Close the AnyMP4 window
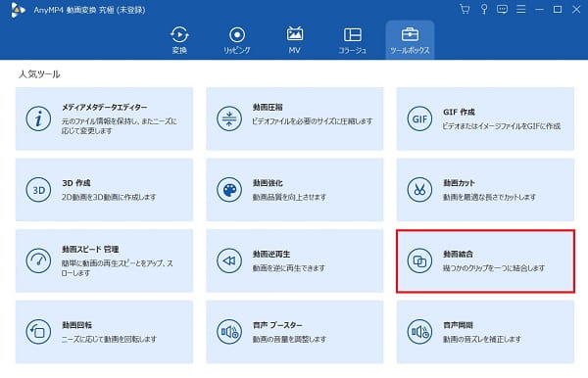The height and width of the screenshot is (378, 588). click(x=576, y=9)
